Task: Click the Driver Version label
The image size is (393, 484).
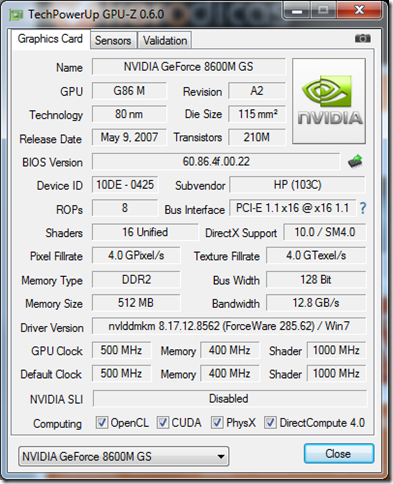Action: pyautogui.click(x=52, y=328)
